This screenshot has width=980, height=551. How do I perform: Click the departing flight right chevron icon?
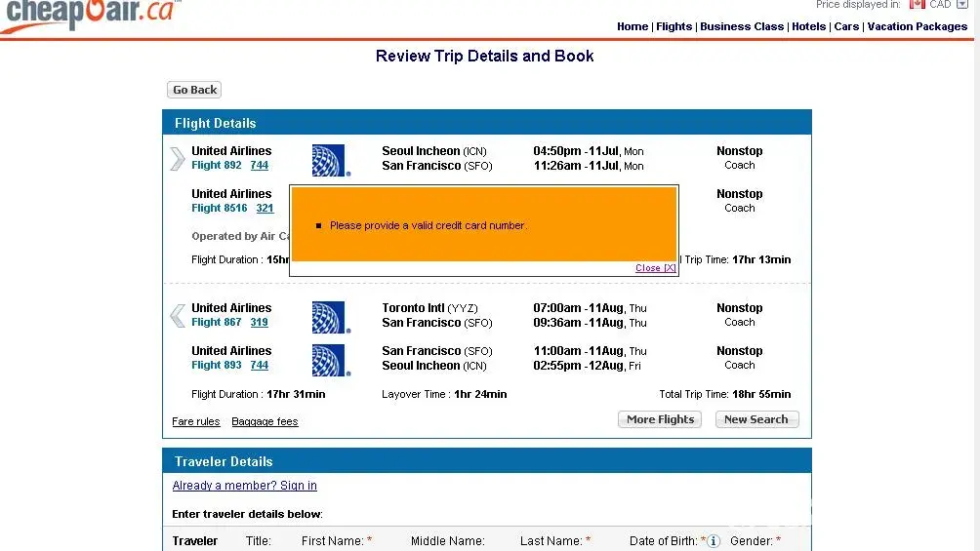178,158
